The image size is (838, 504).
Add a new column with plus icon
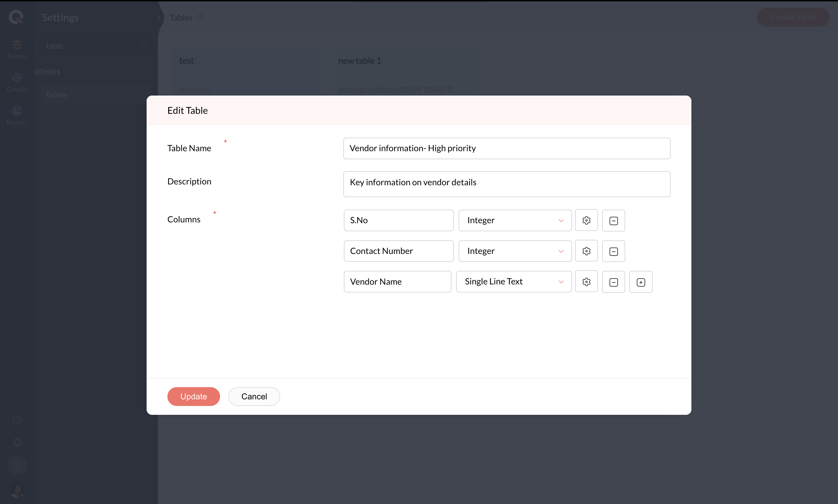(641, 282)
